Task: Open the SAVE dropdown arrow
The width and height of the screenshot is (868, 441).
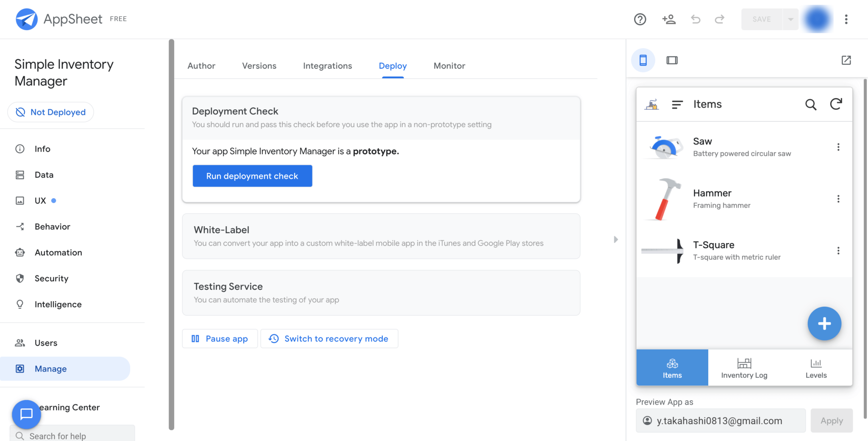Action: [x=790, y=19]
